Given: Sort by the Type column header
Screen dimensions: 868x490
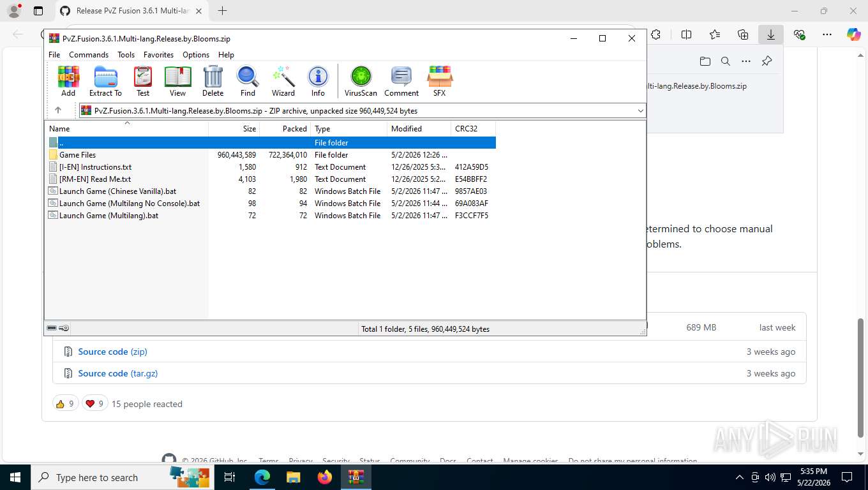Looking at the screenshot, I should coord(349,129).
